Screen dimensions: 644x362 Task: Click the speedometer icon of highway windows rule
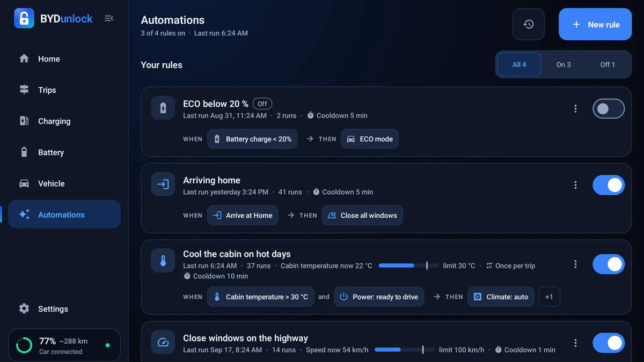tap(163, 342)
